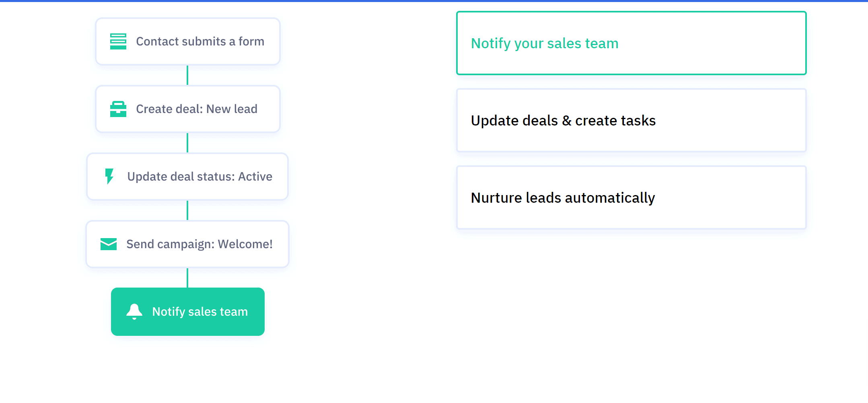This screenshot has width=868, height=403.
Task: Click the lightning bolt icon beside Update deal status
Action: click(x=109, y=176)
